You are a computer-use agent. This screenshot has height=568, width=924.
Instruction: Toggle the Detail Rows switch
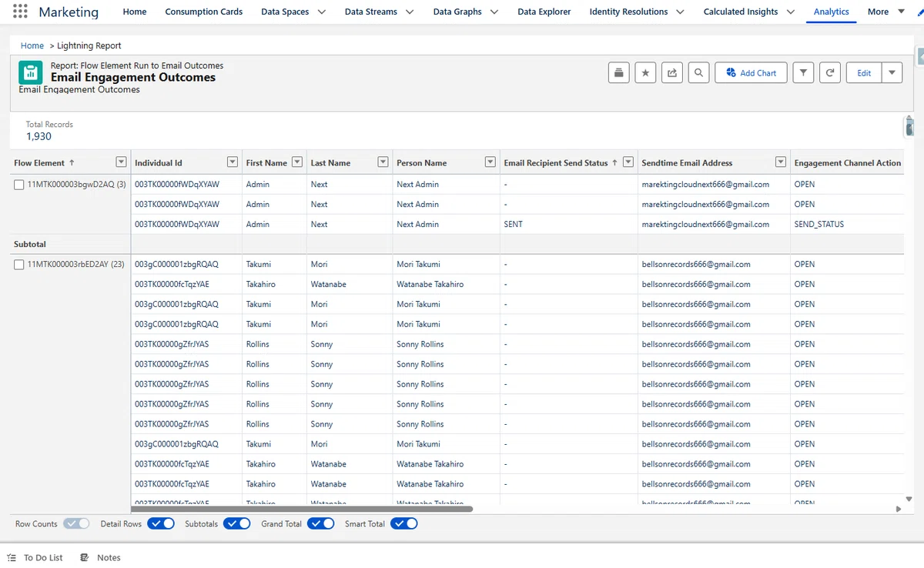161,523
